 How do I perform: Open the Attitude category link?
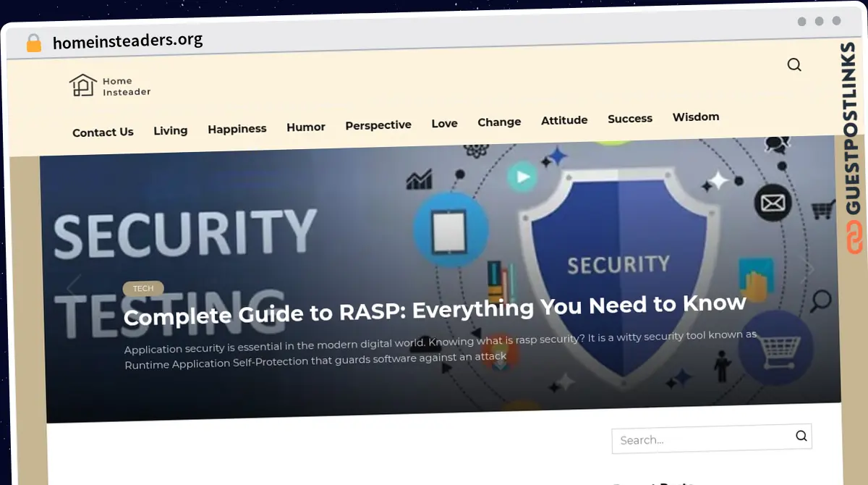(564, 120)
